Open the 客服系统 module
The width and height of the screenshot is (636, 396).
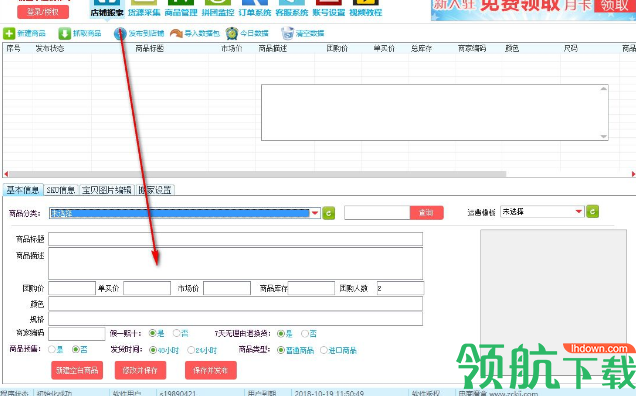pyautogui.click(x=292, y=9)
